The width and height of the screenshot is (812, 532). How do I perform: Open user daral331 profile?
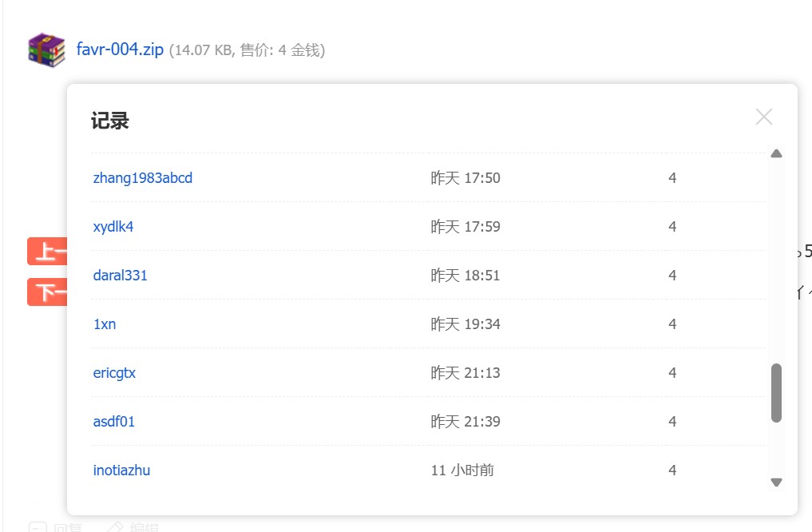(120, 276)
